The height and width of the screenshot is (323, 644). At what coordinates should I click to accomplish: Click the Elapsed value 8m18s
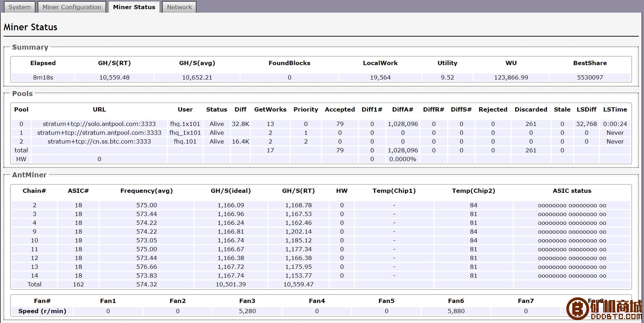coord(43,77)
